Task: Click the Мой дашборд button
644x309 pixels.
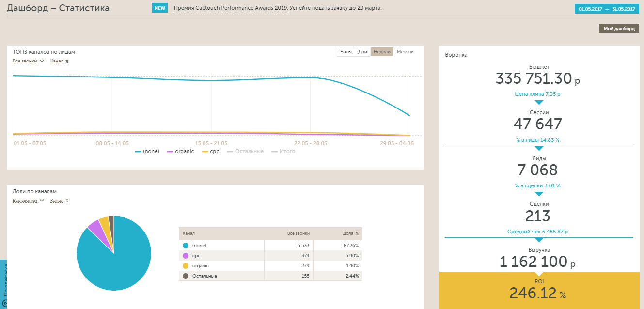Action: click(619, 29)
